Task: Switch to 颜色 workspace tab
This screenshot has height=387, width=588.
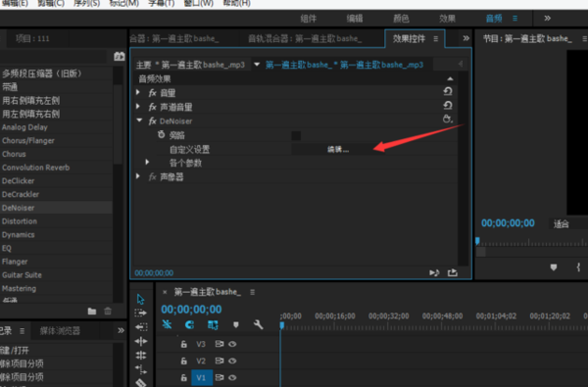Action: [401, 19]
